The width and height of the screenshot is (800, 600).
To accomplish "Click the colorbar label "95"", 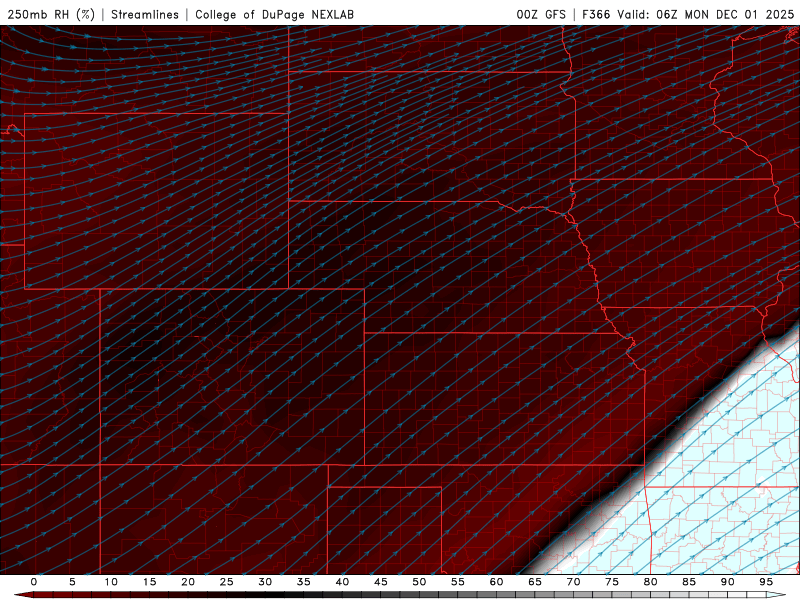I will (766, 582).
